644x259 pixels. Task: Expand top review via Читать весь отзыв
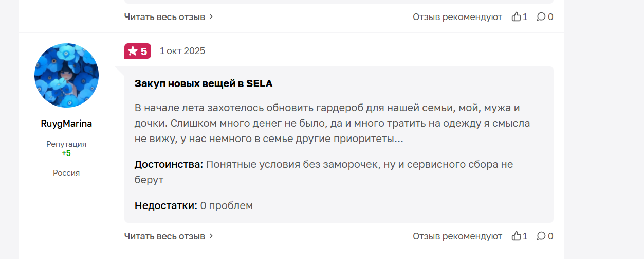tap(164, 17)
